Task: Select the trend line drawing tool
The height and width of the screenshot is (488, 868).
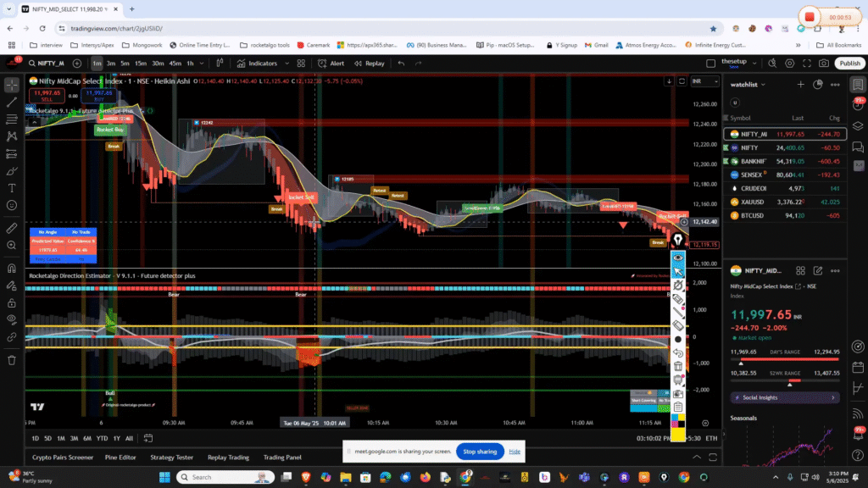Action: [x=12, y=102]
